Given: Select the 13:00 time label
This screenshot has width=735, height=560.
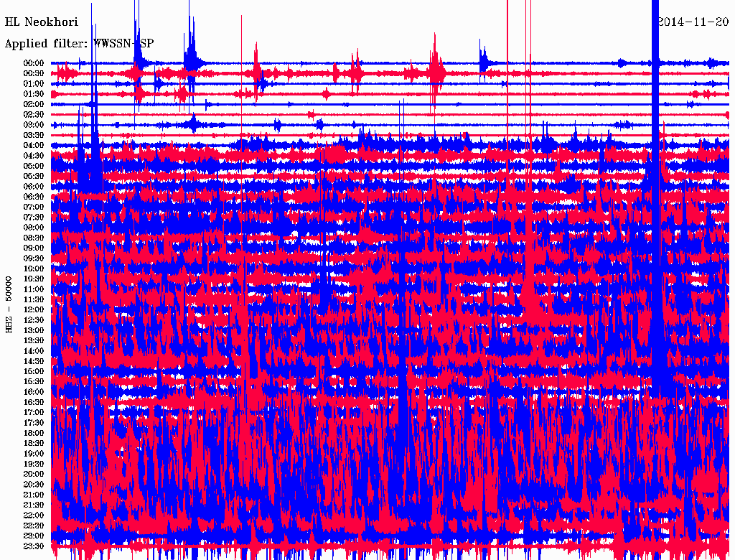Looking at the screenshot, I should point(33,330).
